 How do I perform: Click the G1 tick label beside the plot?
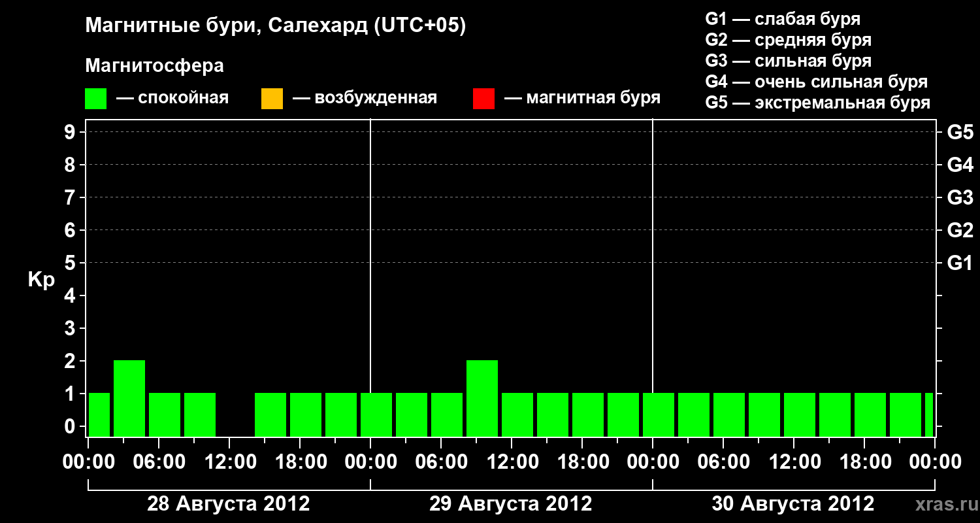click(960, 263)
